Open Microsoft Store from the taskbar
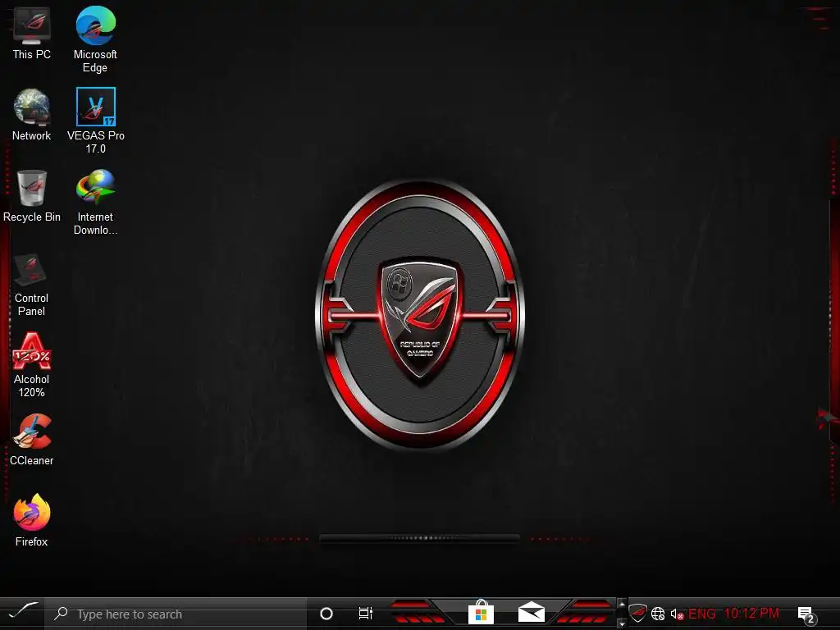The height and width of the screenshot is (630, 840). click(481, 612)
